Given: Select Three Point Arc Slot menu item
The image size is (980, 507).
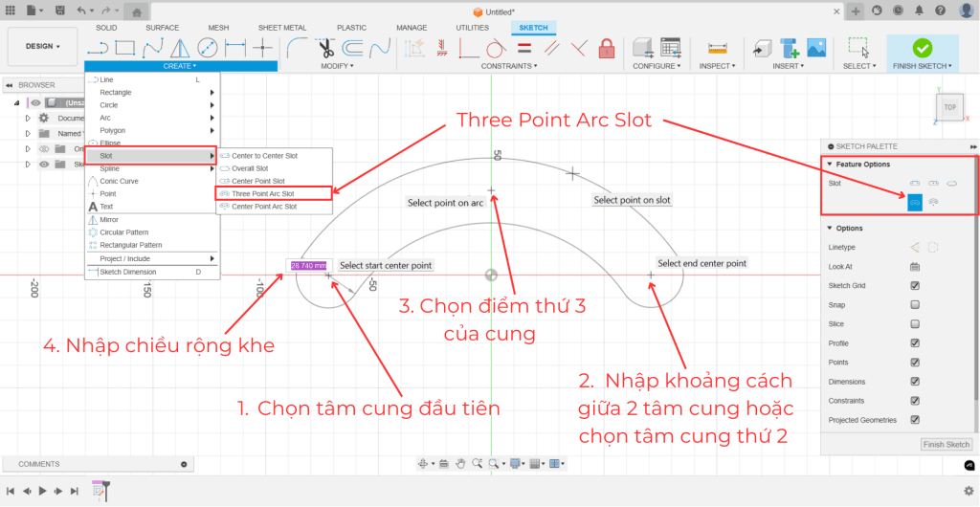Looking at the screenshot, I should 262,193.
